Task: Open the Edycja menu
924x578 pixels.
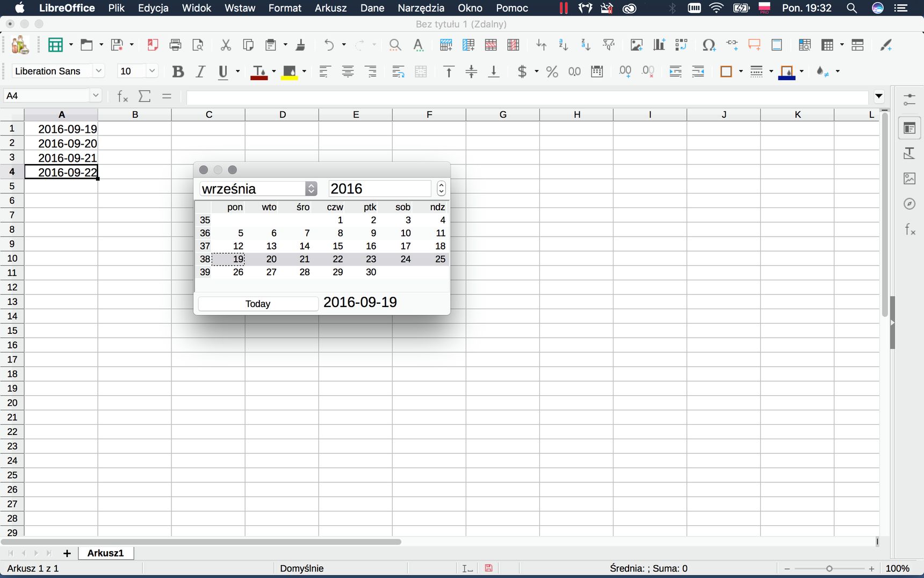Action: click(153, 8)
